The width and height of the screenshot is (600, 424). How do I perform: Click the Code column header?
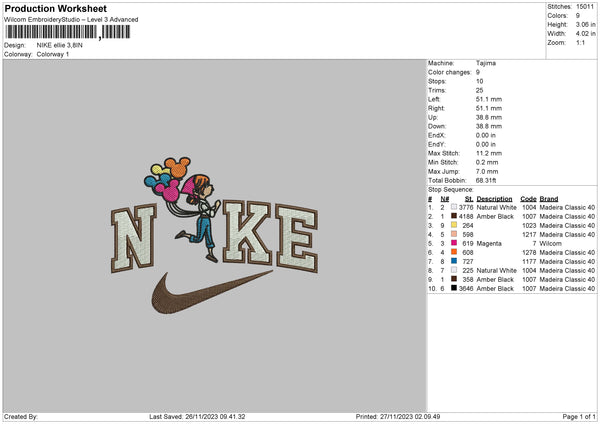(x=528, y=199)
